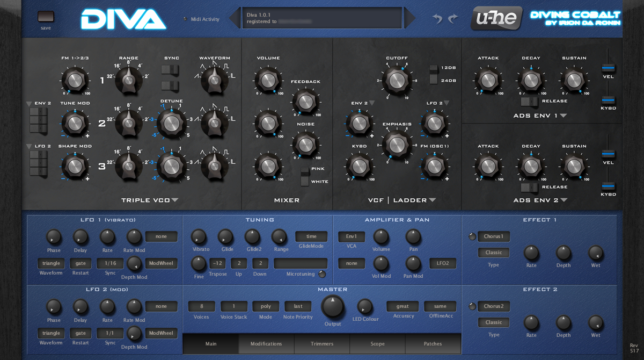Open the Patches tab
This screenshot has width=644, height=360.
pos(433,344)
